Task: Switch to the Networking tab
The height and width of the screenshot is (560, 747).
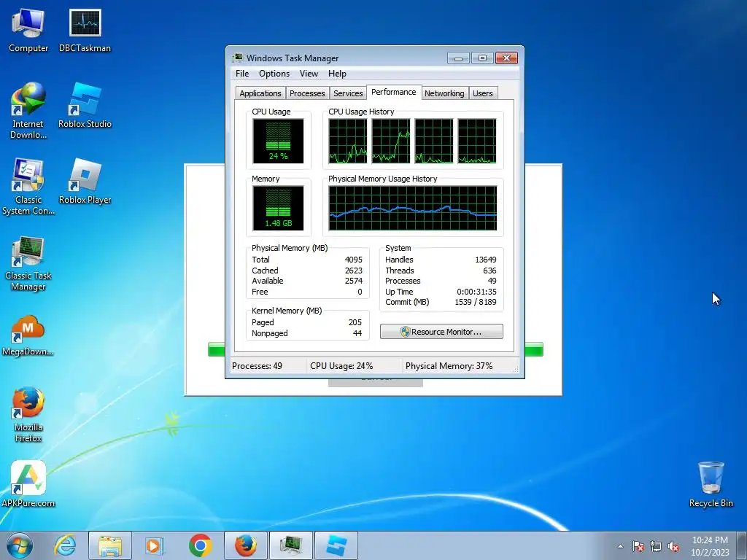Action: pos(444,93)
